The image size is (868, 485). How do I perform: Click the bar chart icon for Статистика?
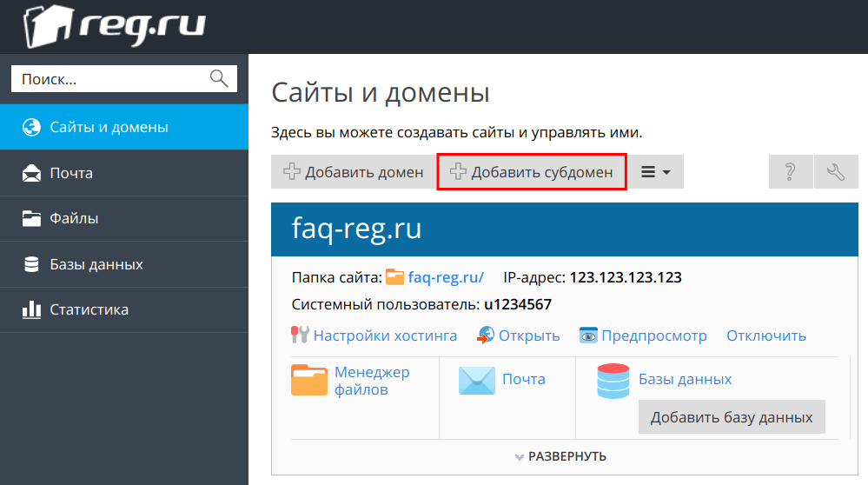[x=31, y=309]
